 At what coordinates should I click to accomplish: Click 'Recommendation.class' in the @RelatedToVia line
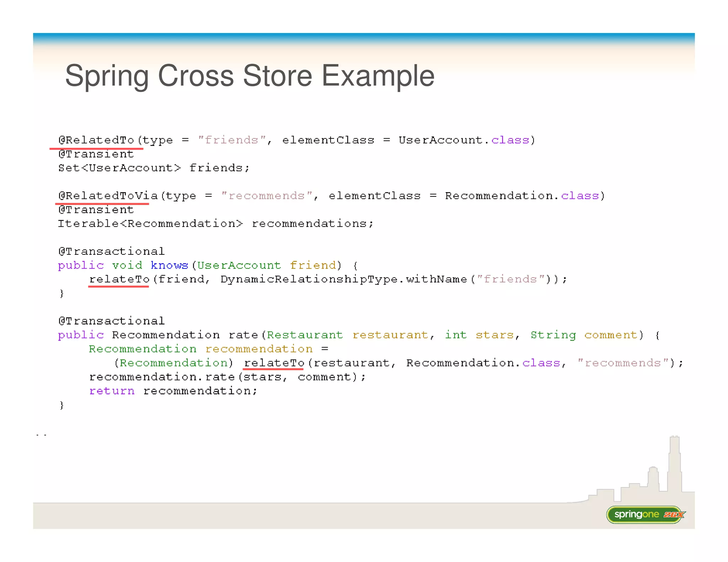522,196
